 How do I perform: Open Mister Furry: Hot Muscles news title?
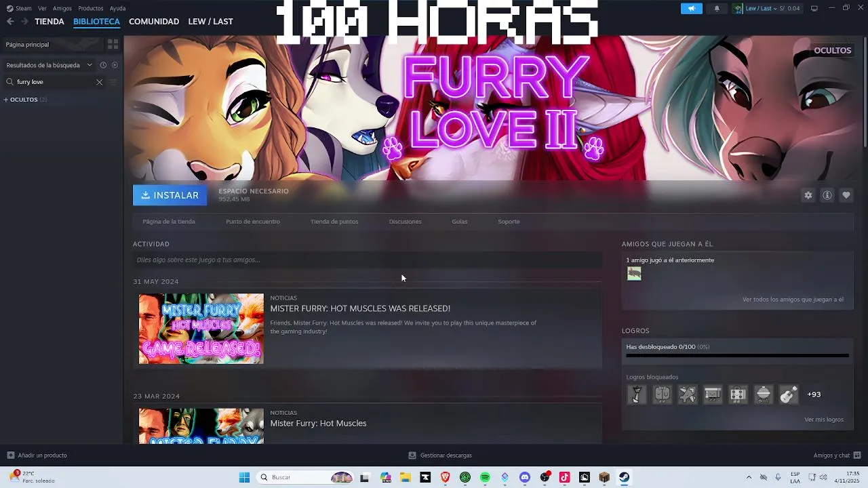[x=318, y=424]
